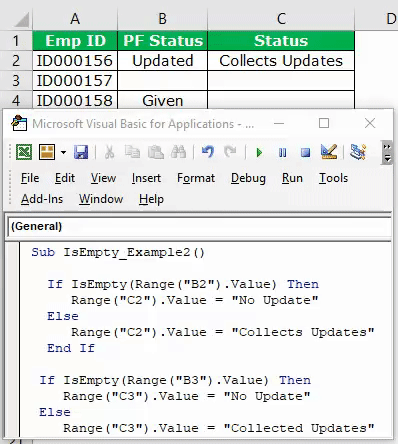Image resolution: width=398 pixels, height=444 pixels.
Task: Open the Help menu
Action: click(x=151, y=199)
